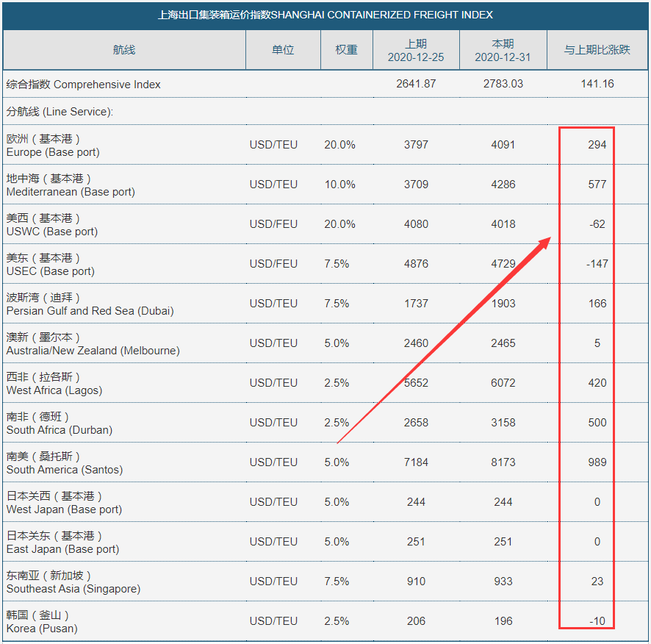Screen dimensions: 651x644
Task: Select the 与上期比涨跌 column header
Action: [x=597, y=50]
